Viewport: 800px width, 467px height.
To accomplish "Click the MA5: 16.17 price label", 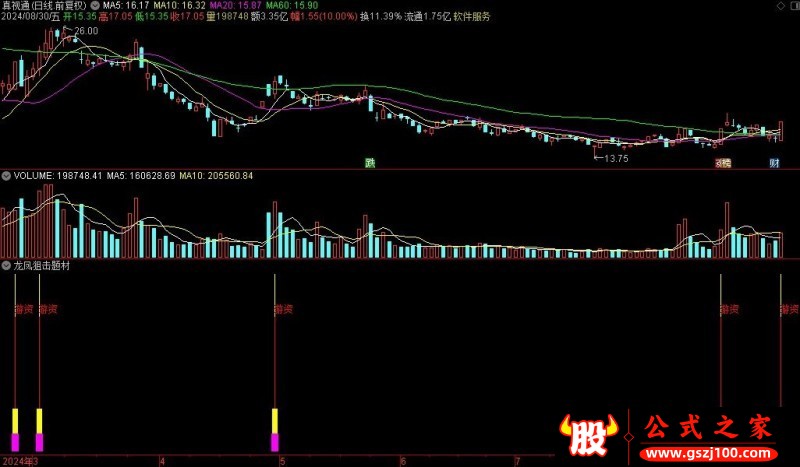I will click(126, 6).
